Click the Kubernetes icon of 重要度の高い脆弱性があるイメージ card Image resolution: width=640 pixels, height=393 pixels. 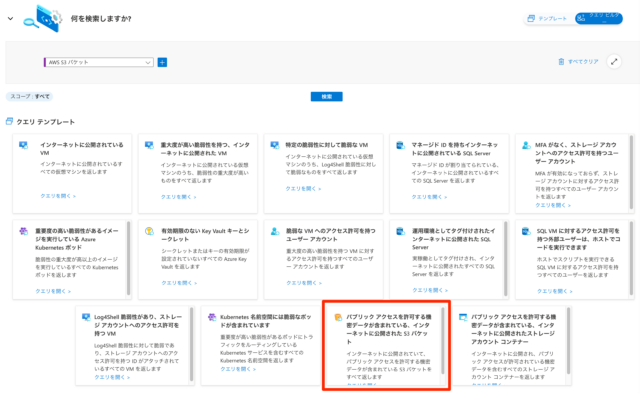click(24, 231)
